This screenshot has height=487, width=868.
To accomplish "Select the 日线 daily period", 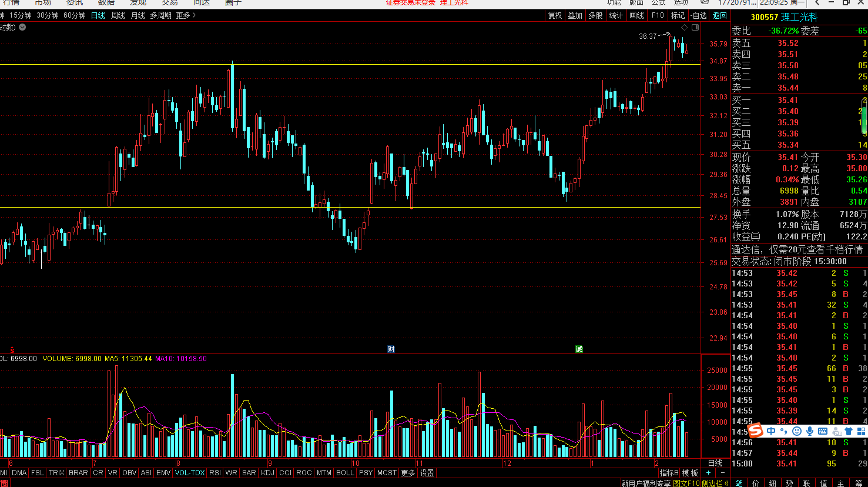I will pos(98,15).
